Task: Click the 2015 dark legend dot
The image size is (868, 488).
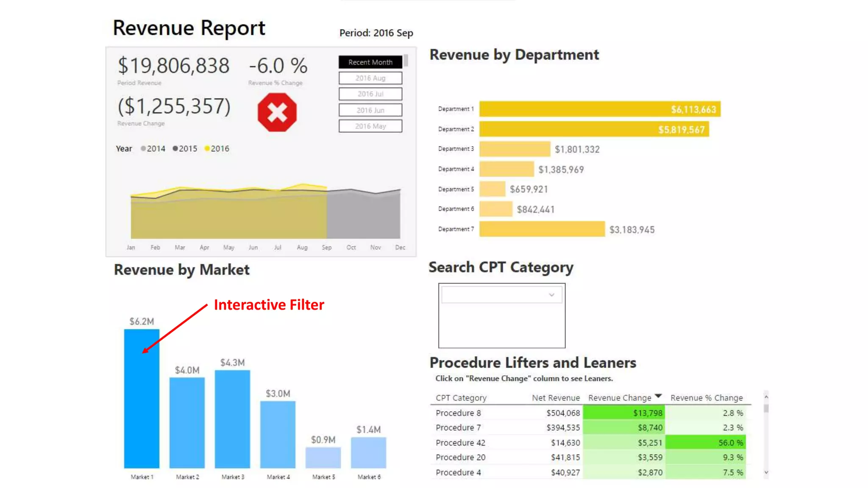Action: (175, 149)
